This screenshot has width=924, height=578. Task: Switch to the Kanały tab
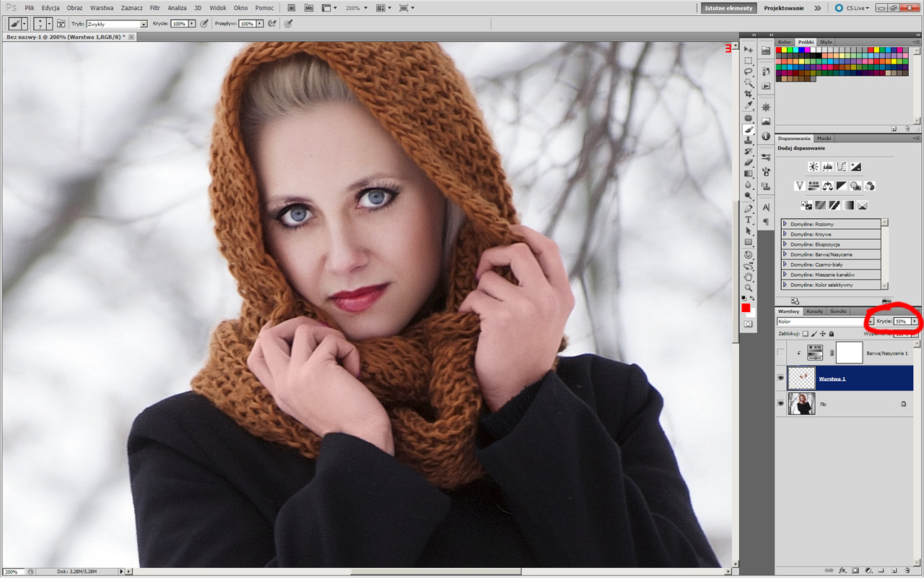pos(814,311)
